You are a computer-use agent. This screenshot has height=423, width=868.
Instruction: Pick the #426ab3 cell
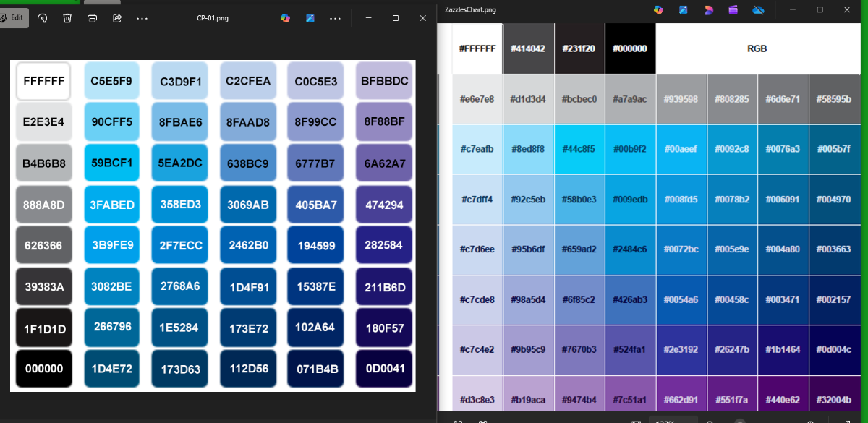click(x=630, y=300)
